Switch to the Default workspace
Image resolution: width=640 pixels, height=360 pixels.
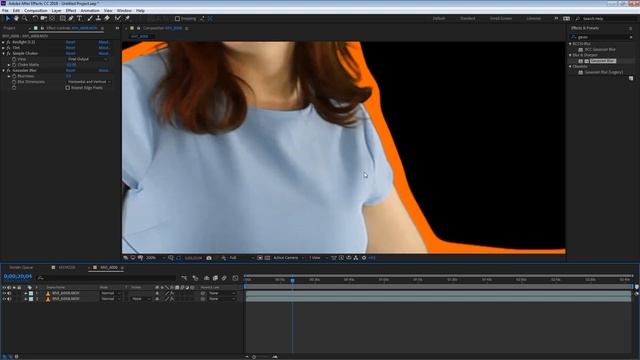(x=439, y=18)
